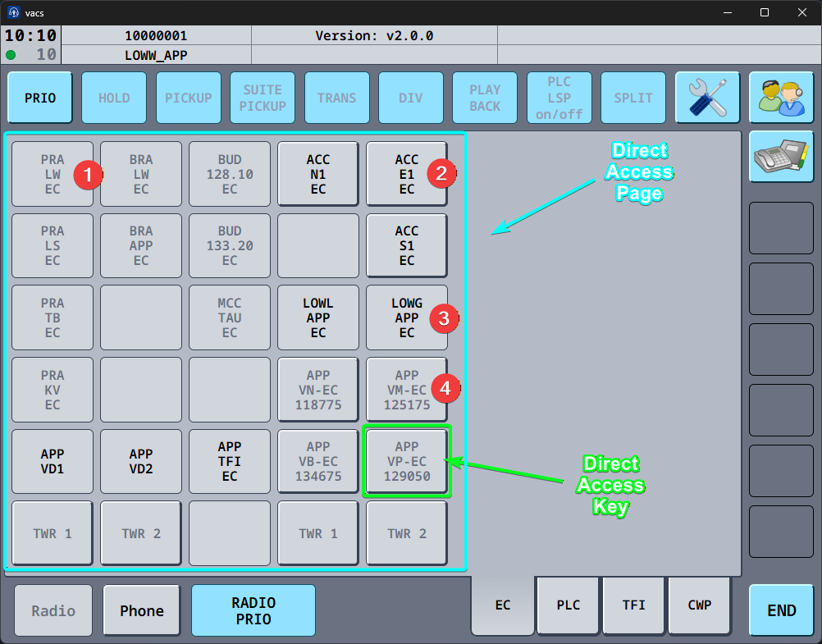Switch to the PLC tab

(x=569, y=605)
